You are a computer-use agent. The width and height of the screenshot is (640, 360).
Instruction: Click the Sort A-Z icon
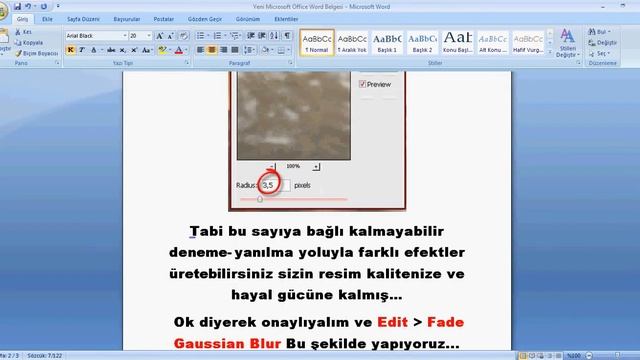click(274, 36)
